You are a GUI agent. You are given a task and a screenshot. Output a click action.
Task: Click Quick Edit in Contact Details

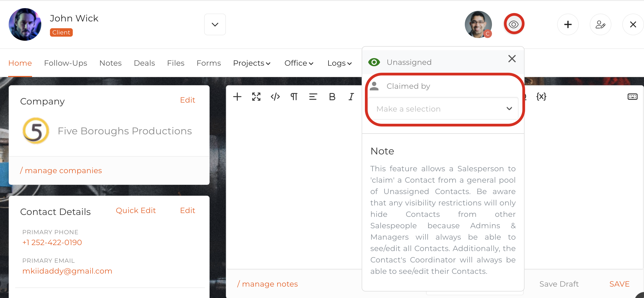coord(136,211)
